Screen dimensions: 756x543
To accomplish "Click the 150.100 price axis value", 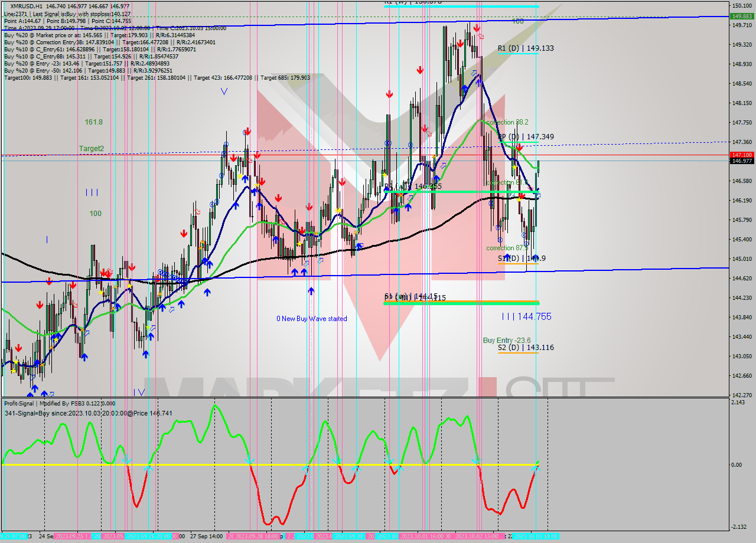I will (741, 5).
